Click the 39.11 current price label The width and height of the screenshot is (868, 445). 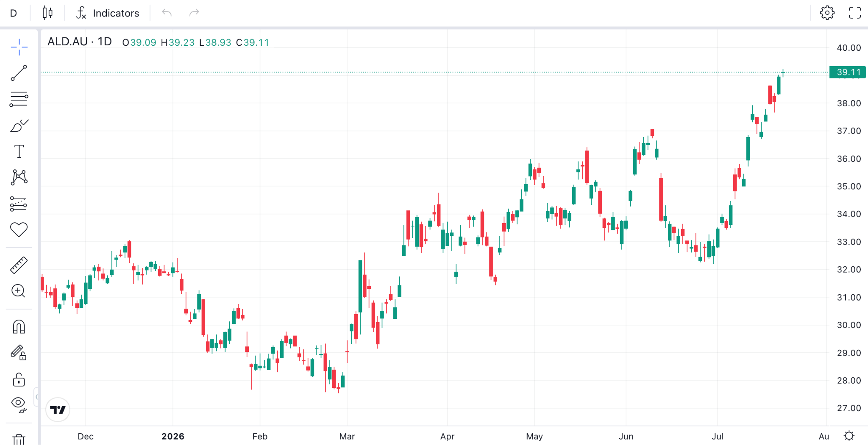(848, 72)
